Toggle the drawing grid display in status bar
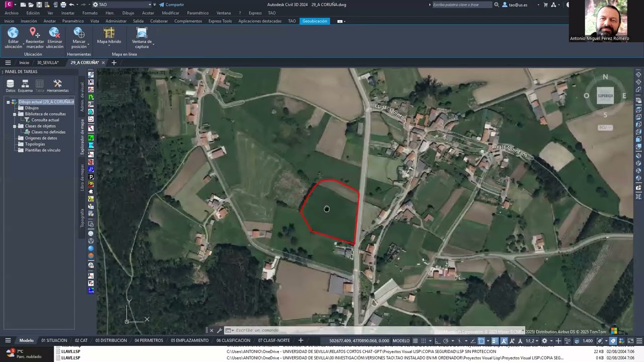 [x=416, y=341]
